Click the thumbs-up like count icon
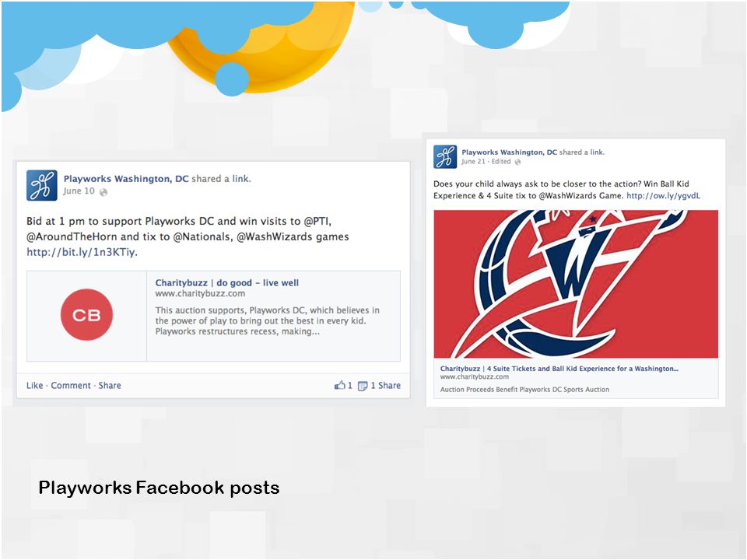Screen dimensions: 747x560 point(340,385)
